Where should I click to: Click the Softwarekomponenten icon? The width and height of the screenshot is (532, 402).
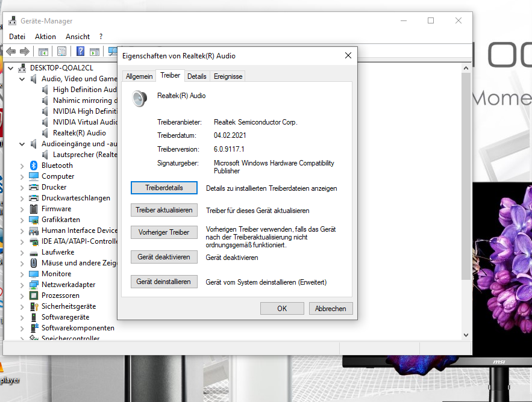tap(34, 328)
